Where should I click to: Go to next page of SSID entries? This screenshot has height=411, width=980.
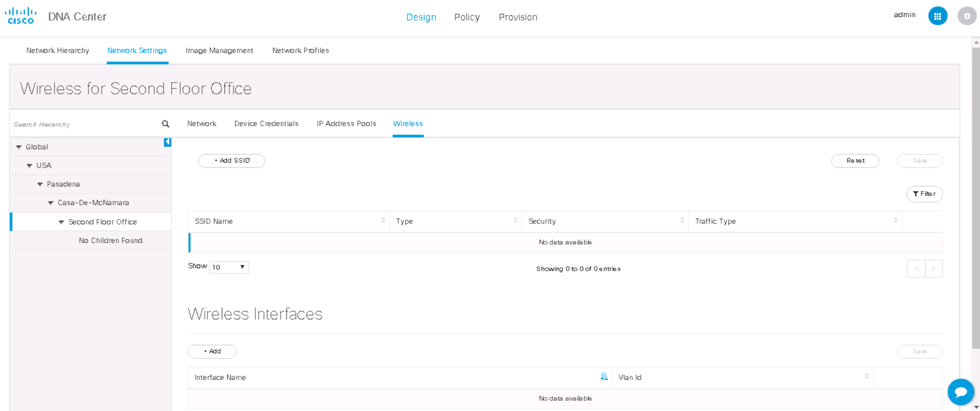pyautogui.click(x=934, y=269)
